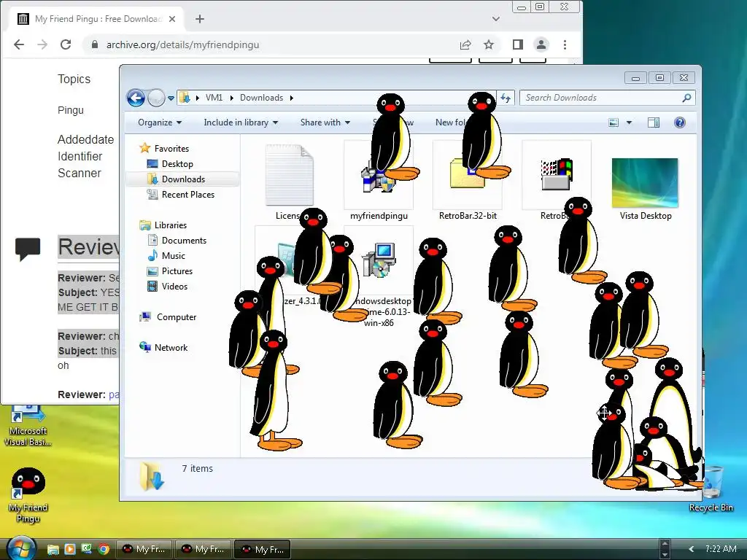Click VM1 in the address breadcrumb

click(214, 98)
